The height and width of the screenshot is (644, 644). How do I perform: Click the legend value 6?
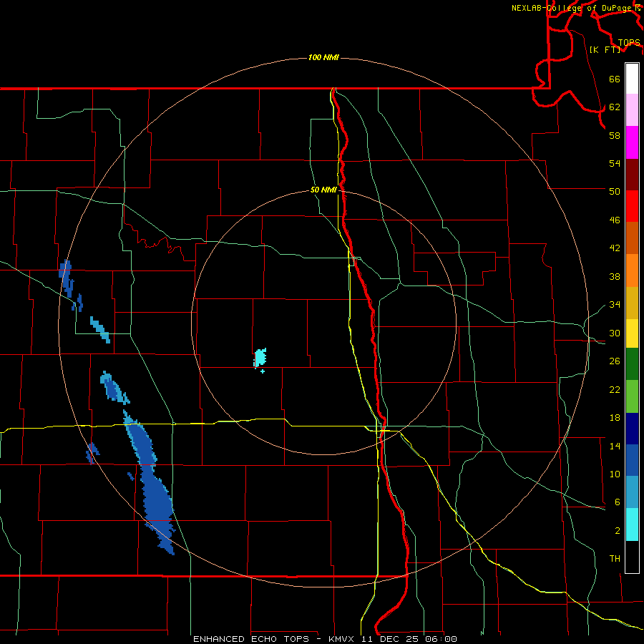coord(618,502)
